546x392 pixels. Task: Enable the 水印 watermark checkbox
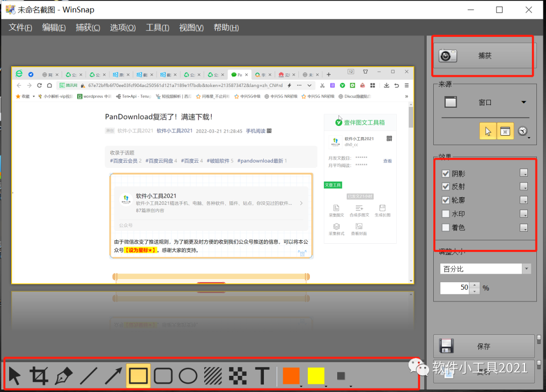click(445, 213)
